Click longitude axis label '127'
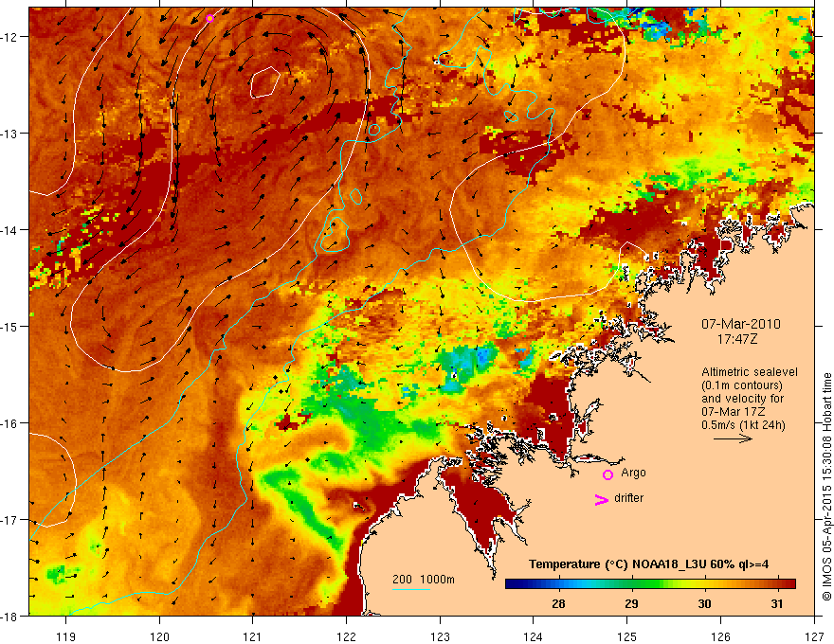Screen dimensions: 834x644 point(814,636)
